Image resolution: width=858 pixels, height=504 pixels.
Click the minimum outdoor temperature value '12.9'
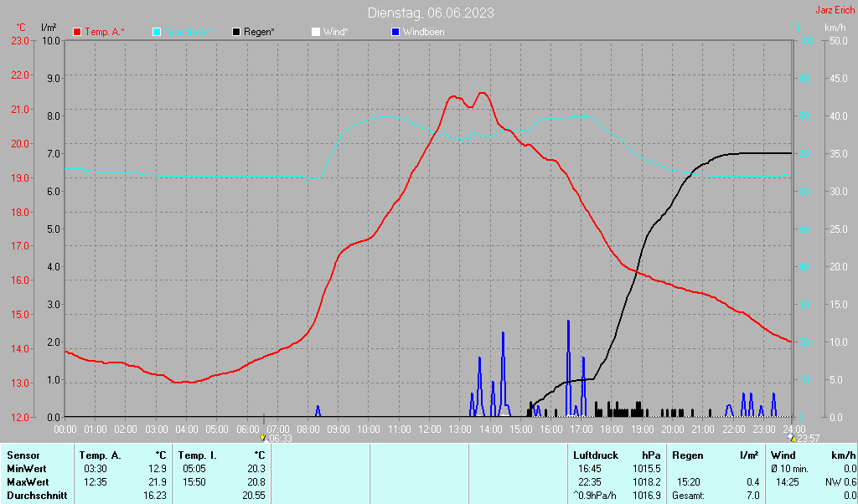(x=158, y=469)
